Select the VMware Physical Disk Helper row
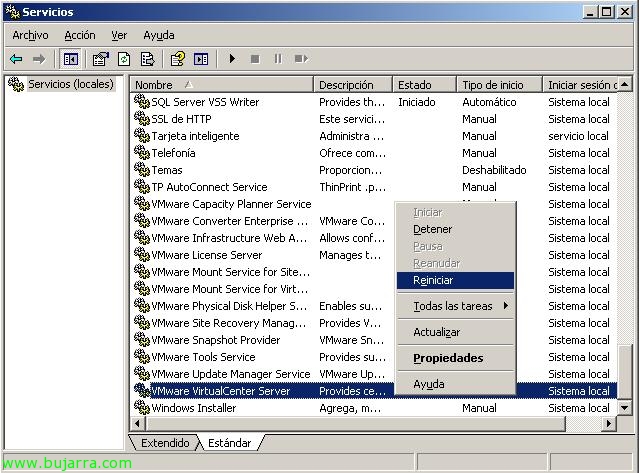The width and height of the screenshot is (639, 473). (374, 306)
